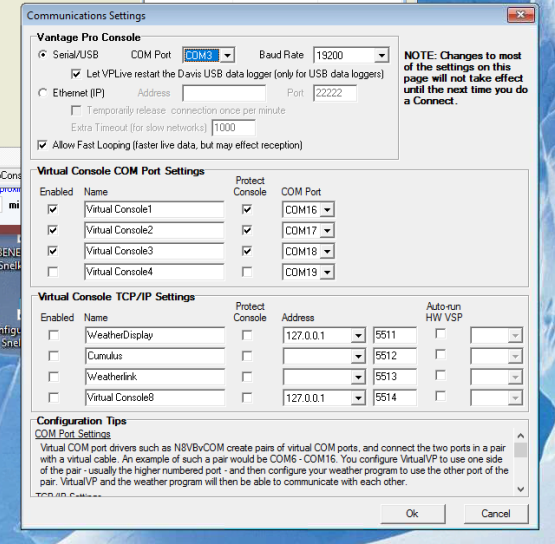555x544 pixels.
Task: Click port field showing 5514
Action: tap(395, 397)
